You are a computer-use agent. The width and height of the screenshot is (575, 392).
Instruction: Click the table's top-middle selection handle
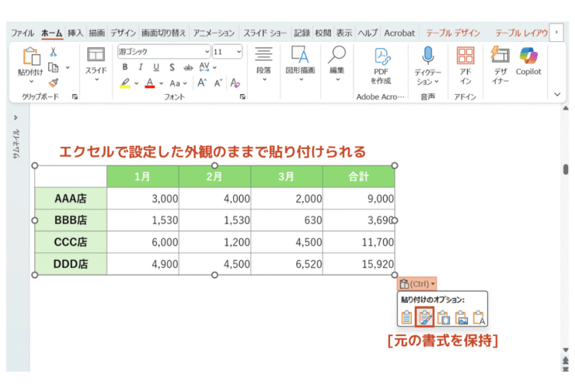(215, 165)
